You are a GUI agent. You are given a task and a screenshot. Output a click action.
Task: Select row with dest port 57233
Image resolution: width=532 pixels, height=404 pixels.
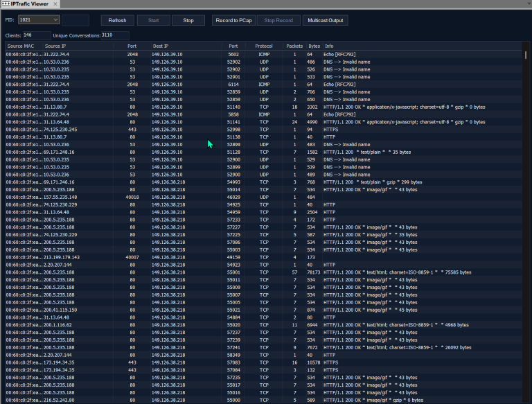[263, 220]
